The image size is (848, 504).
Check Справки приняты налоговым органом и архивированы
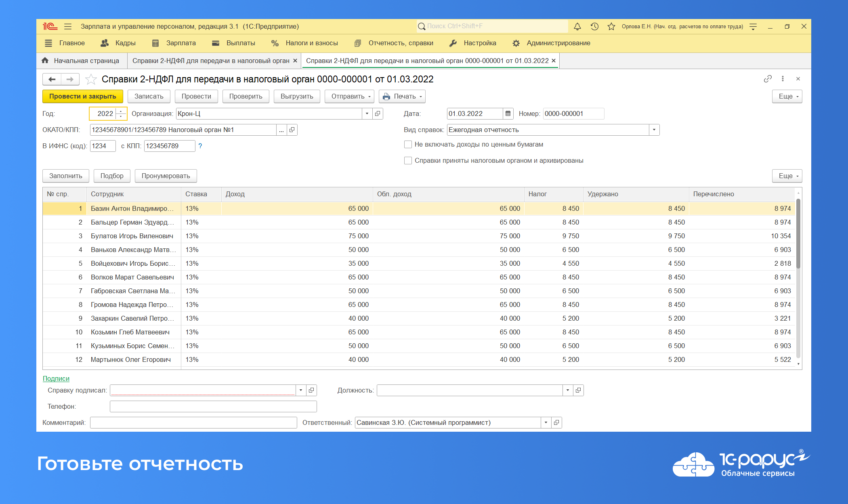(x=408, y=160)
